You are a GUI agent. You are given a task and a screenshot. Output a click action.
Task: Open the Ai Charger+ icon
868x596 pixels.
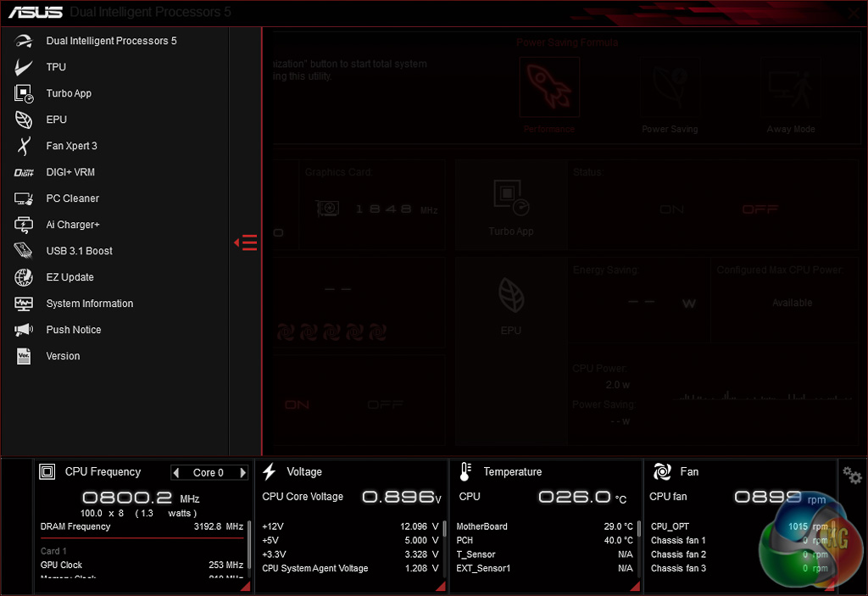coord(23,225)
